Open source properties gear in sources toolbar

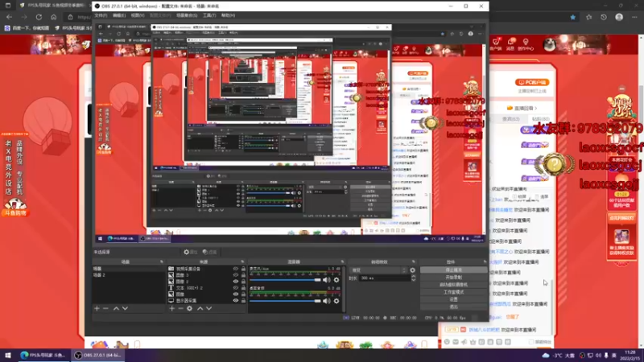pyautogui.click(x=189, y=308)
